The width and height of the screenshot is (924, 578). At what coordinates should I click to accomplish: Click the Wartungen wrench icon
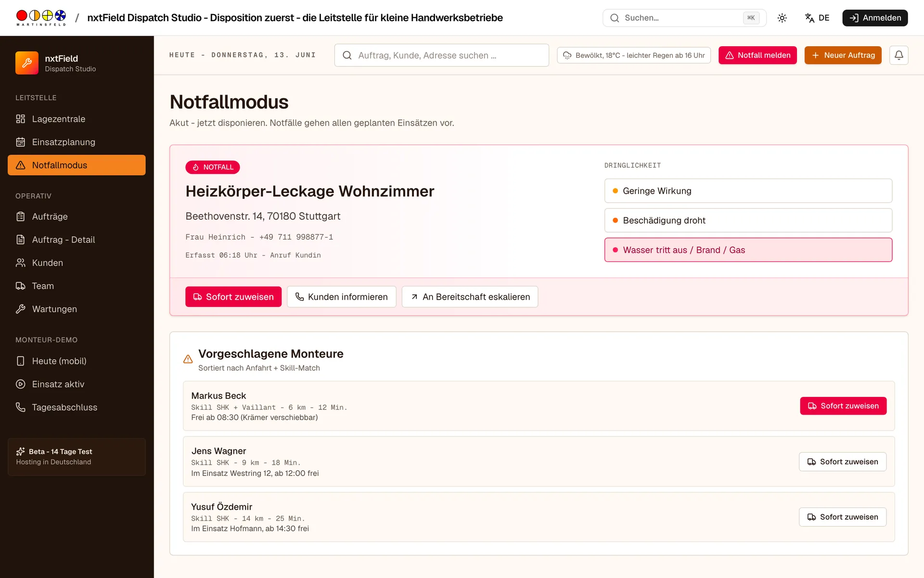20,309
